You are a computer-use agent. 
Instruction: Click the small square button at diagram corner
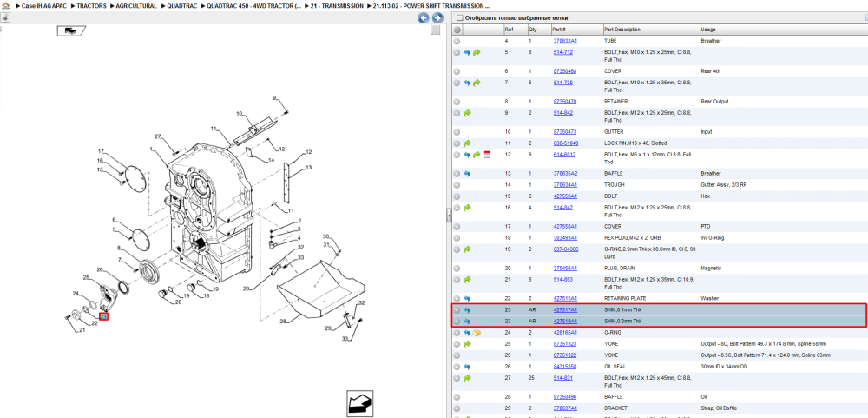[x=436, y=30]
